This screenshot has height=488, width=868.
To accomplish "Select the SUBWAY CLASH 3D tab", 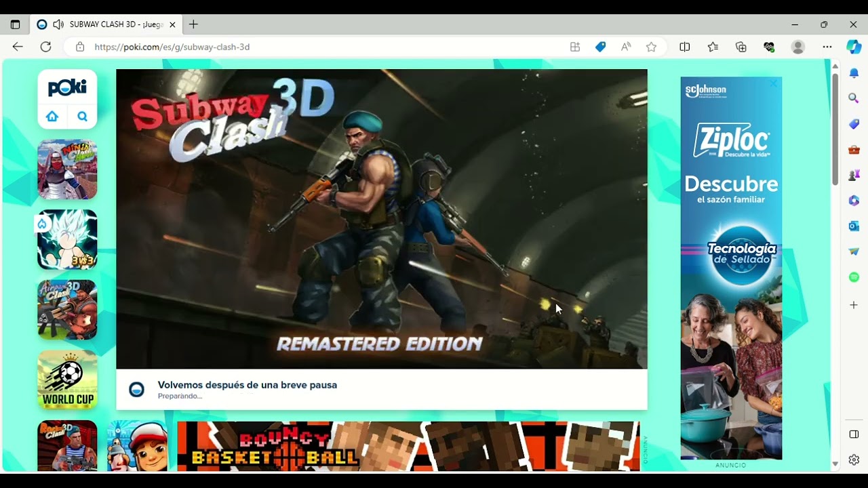I will tap(107, 24).
